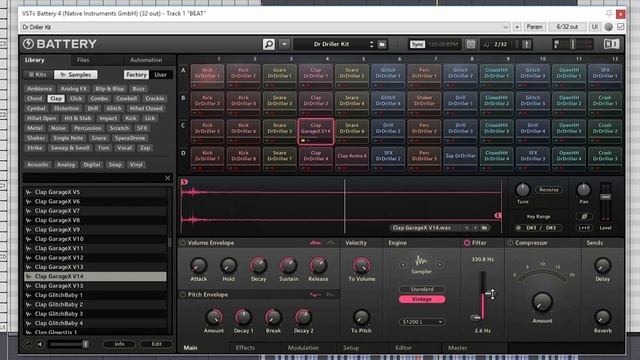640x360 pixels.
Task: Select the Clap Arena 4 cell pad
Action: (x=351, y=158)
